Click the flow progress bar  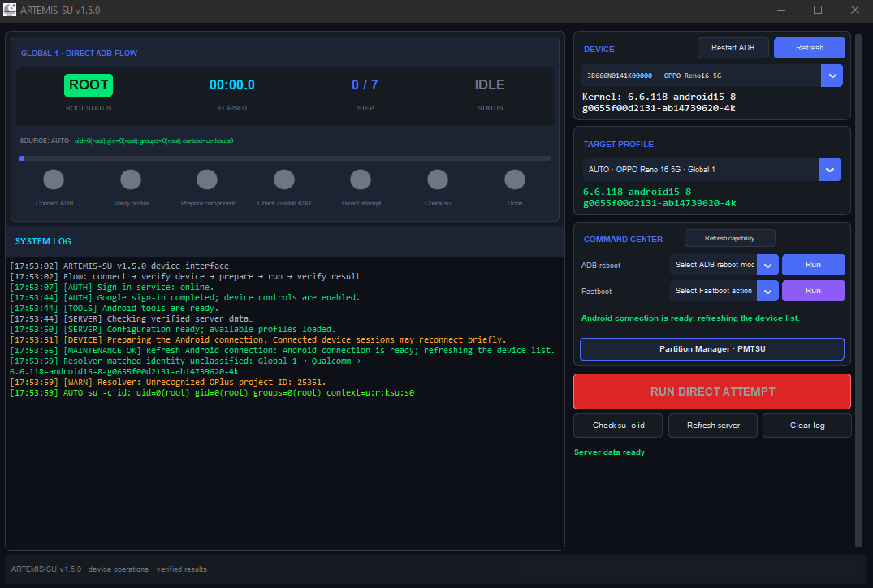[x=285, y=158]
